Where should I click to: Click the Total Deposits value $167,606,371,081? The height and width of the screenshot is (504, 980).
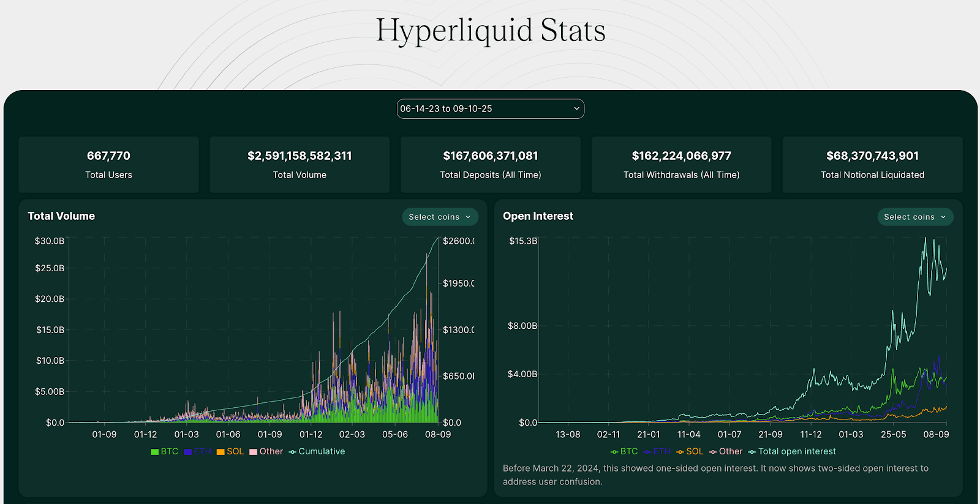[491, 156]
